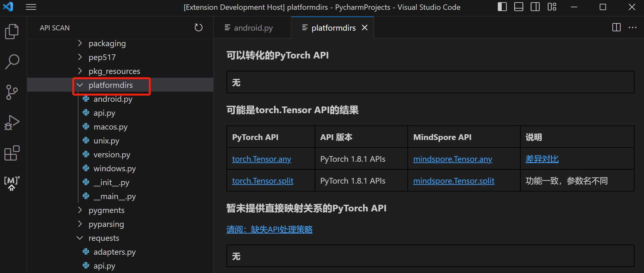The width and height of the screenshot is (644, 273).
Task: Select windows.py in the file tree
Action: coord(115,168)
